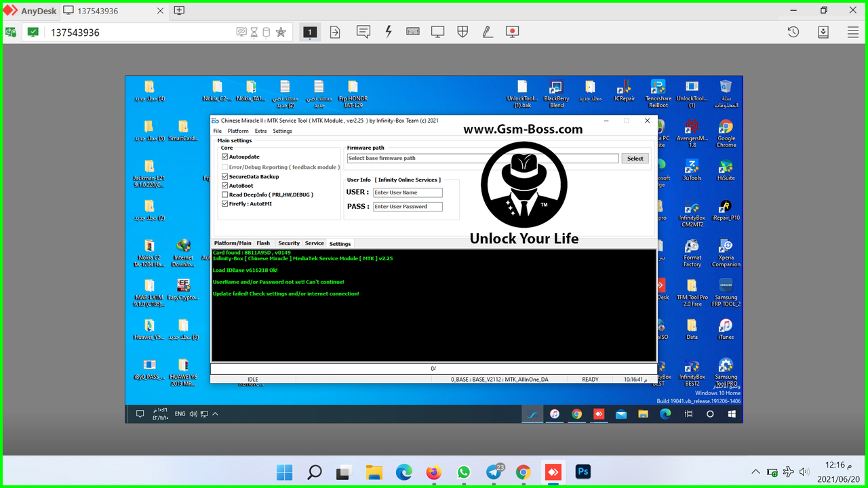The height and width of the screenshot is (488, 868).
Task: Toggle Error/Debug Reporting checkbox
Action: click(225, 167)
